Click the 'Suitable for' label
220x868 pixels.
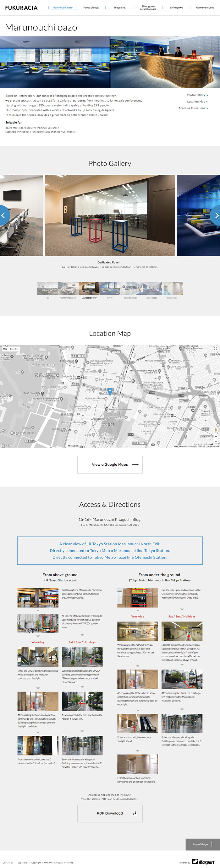coord(14,123)
